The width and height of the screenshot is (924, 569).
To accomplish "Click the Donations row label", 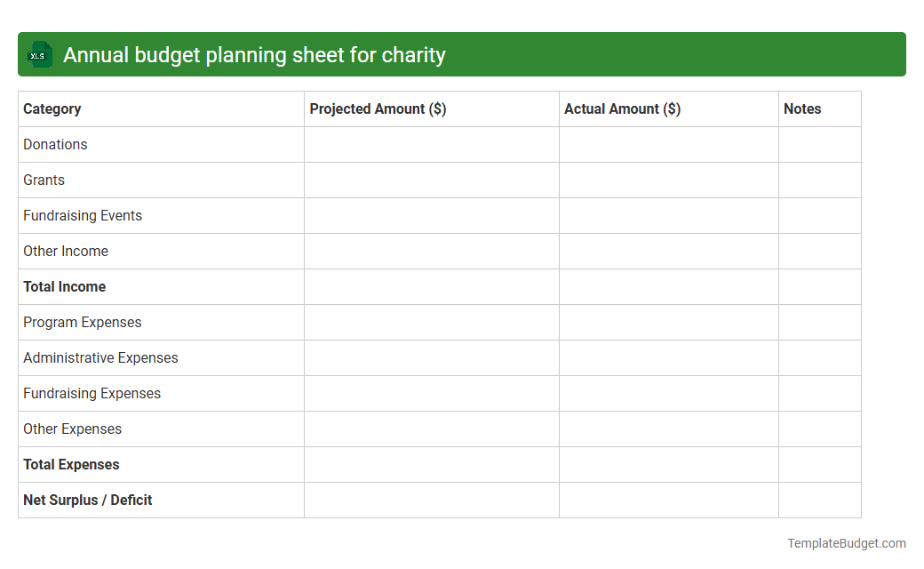I will point(55,144).
